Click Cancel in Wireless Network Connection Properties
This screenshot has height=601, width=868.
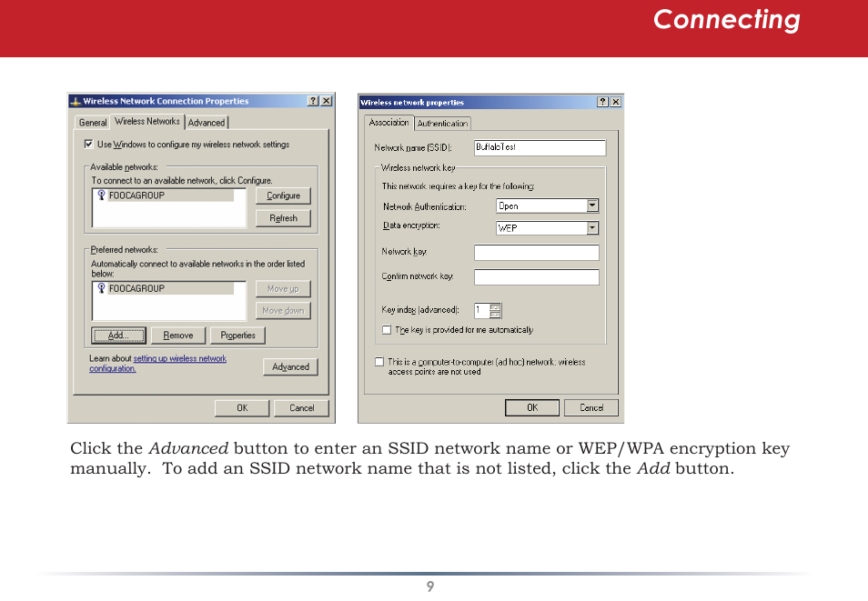pos(302,408)
